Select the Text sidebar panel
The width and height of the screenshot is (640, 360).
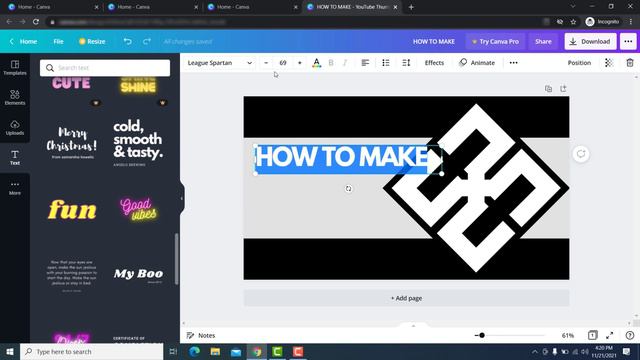15,158
